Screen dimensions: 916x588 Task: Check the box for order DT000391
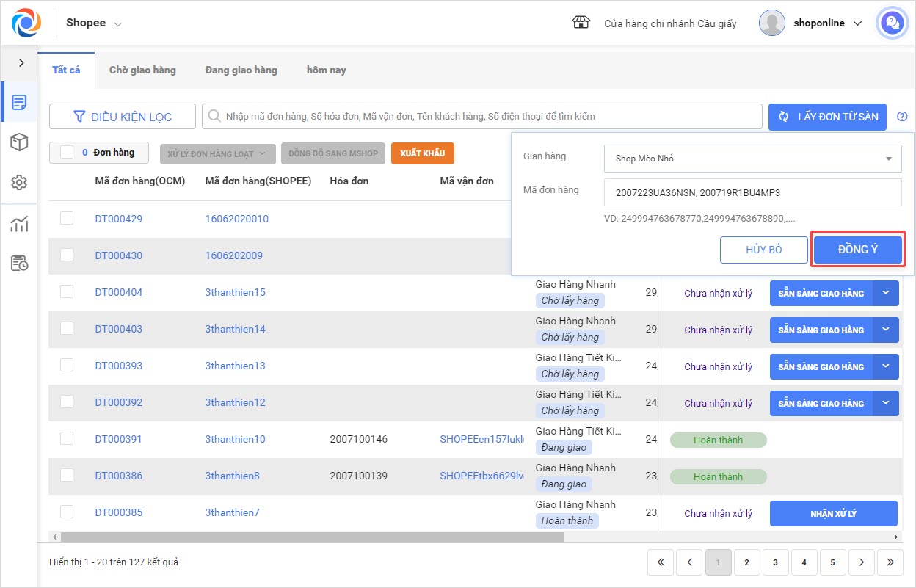[x=67, y=438]
